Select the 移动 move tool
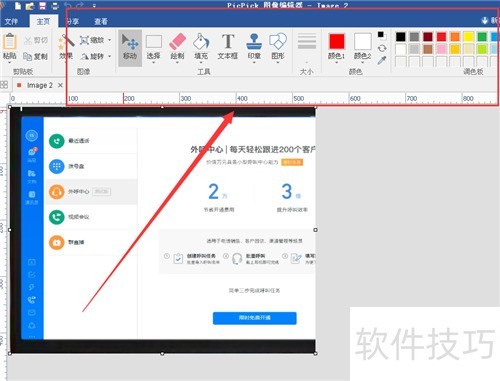This screenshot has width=500, height=381. [x=130, y=48]
